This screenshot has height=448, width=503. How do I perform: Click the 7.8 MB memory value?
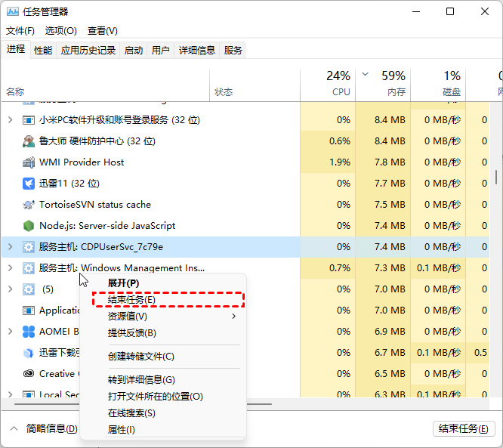(390, 162)
